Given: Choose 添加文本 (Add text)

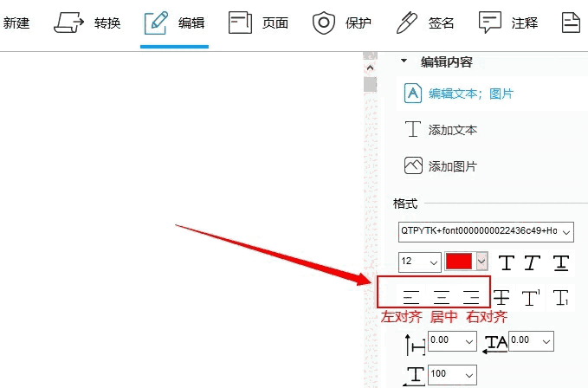Looking at the screenshot, I should (x=453, y=130).
